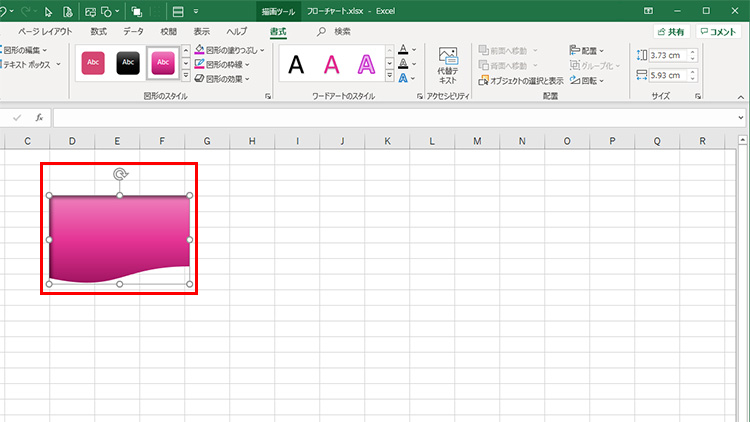
Task: Select the outlined purple WordArt style A
Action: point(367,65)
